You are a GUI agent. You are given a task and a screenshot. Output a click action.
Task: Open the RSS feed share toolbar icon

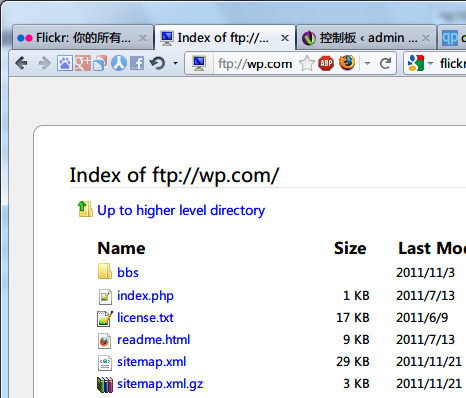coord(100,63)
